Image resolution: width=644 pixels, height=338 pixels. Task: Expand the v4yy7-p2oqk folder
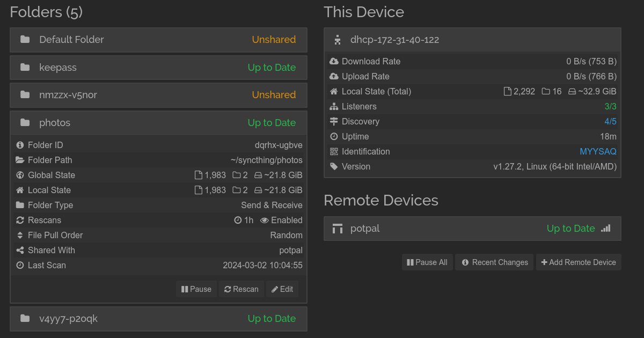(158, 319)
